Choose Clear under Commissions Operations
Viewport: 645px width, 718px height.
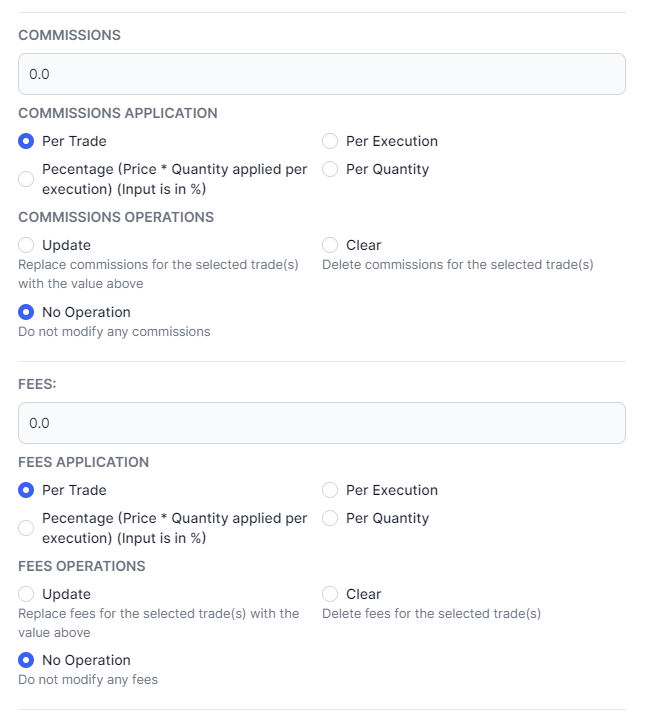point(330,245)
